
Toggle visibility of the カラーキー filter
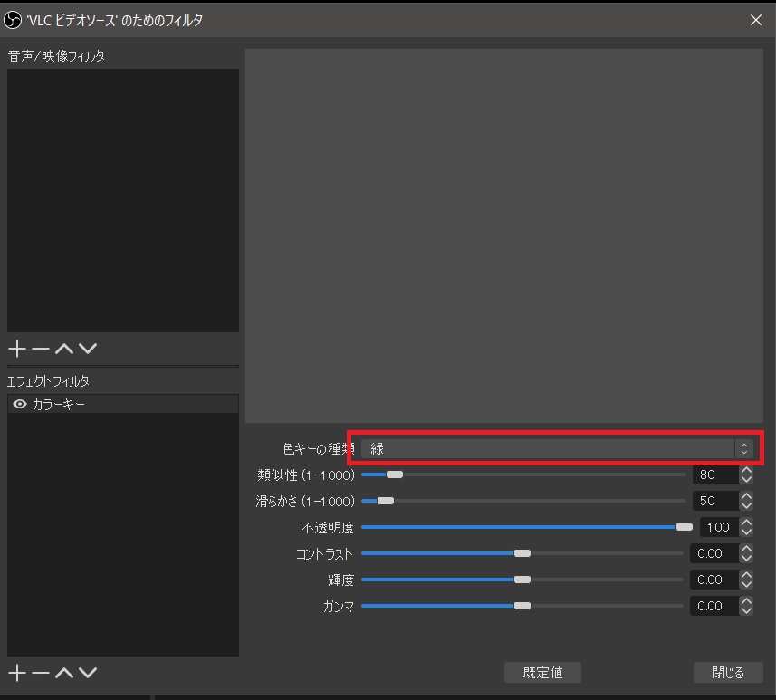click(19, 405)
